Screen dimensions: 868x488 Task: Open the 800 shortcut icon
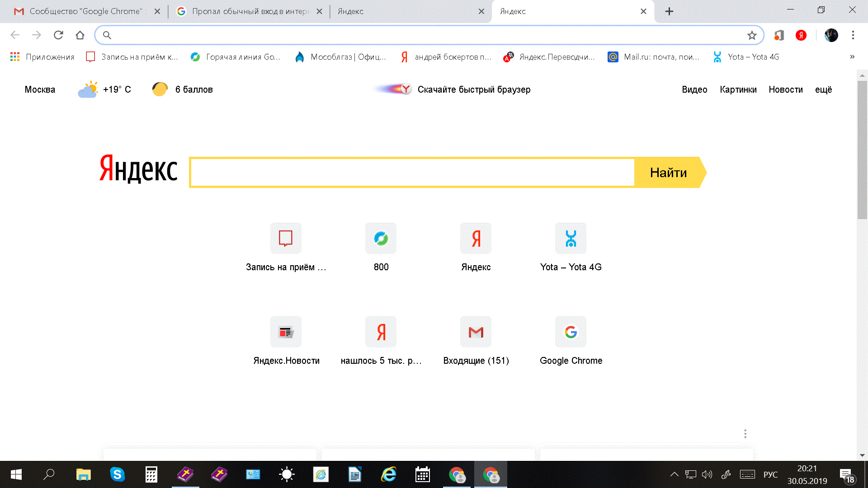tap(380, 238)
